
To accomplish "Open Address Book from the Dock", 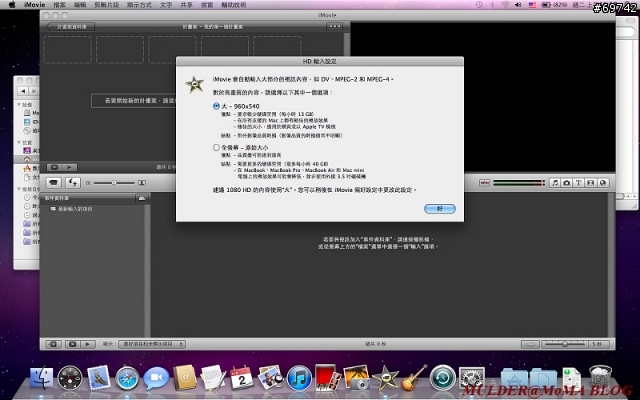I will click(x=184, y=378).
